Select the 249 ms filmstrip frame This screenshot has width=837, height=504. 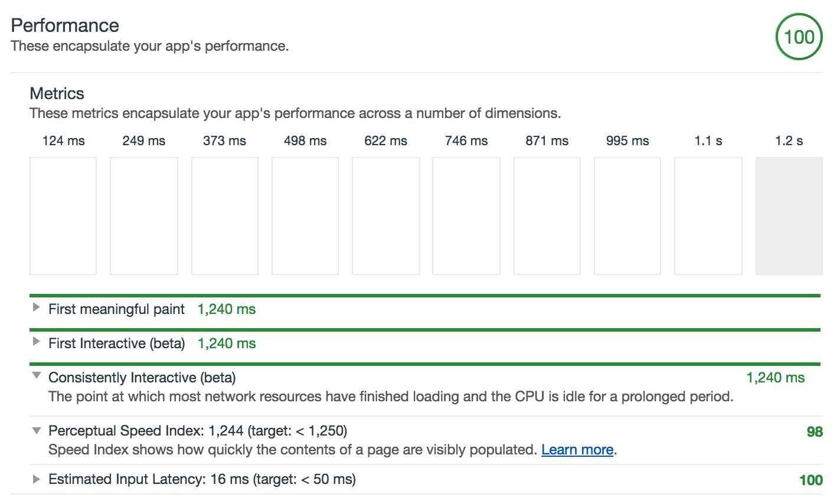pyautogui.click(x=144, y=215)
